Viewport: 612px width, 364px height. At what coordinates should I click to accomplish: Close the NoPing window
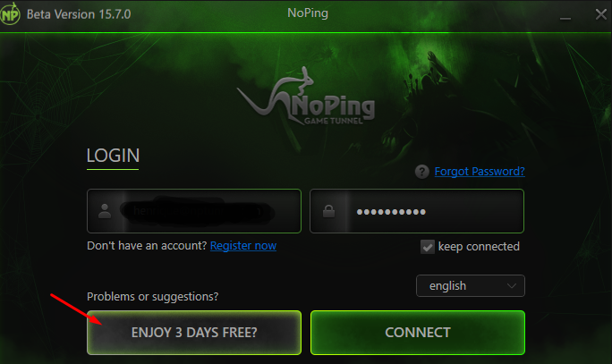[x=601, y=14]
